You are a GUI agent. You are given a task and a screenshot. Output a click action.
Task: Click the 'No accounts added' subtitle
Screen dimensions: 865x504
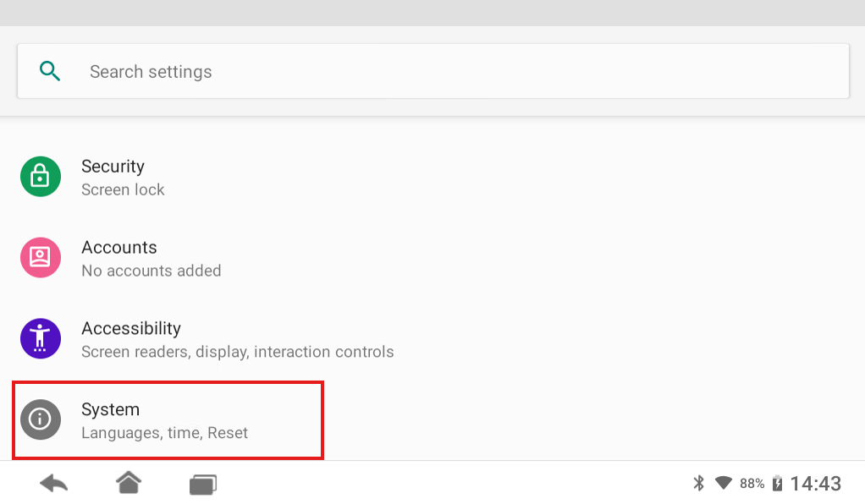(151, 271)
